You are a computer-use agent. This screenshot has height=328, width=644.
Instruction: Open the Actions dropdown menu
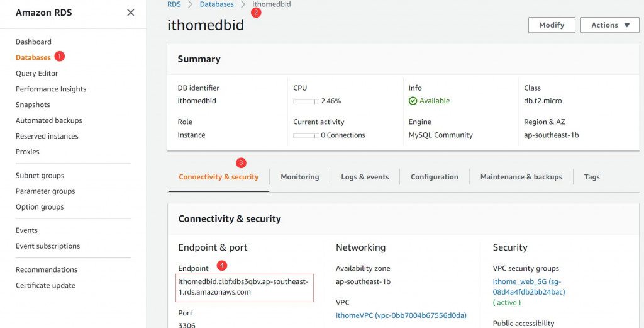pyautogui.click(x=610, y=25)
